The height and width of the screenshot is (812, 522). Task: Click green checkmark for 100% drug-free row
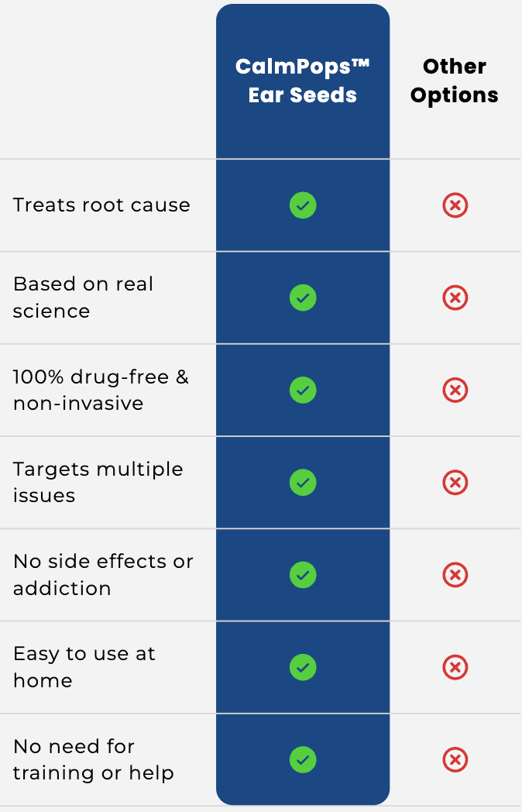pyautogui.click(x=303, y=390)
